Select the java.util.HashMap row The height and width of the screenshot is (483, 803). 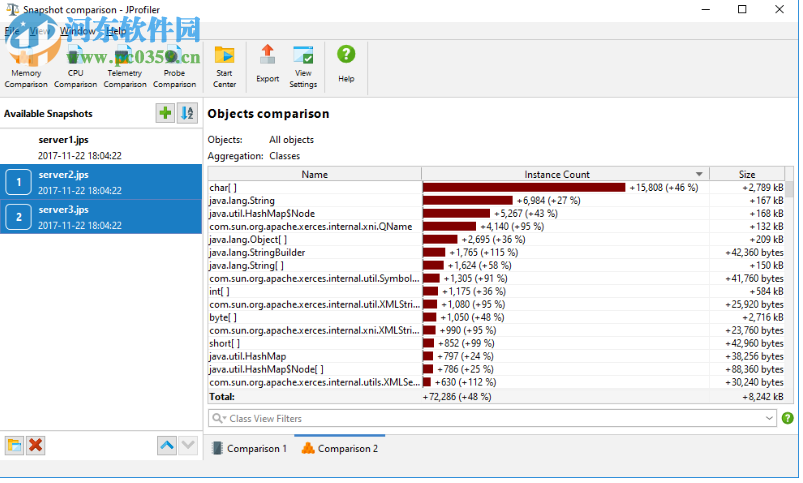point(496,356)
